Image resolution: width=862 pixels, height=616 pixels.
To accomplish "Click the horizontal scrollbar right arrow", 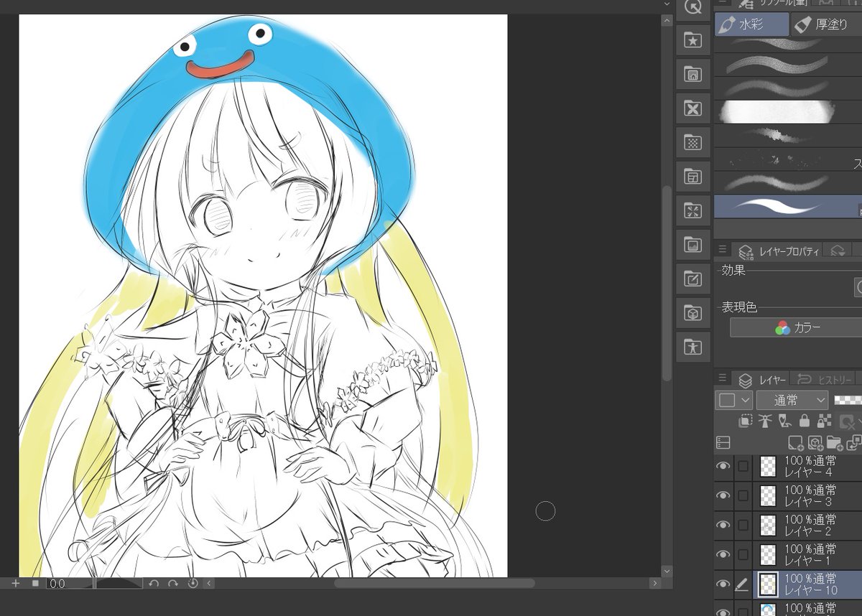I will (654, 584).
